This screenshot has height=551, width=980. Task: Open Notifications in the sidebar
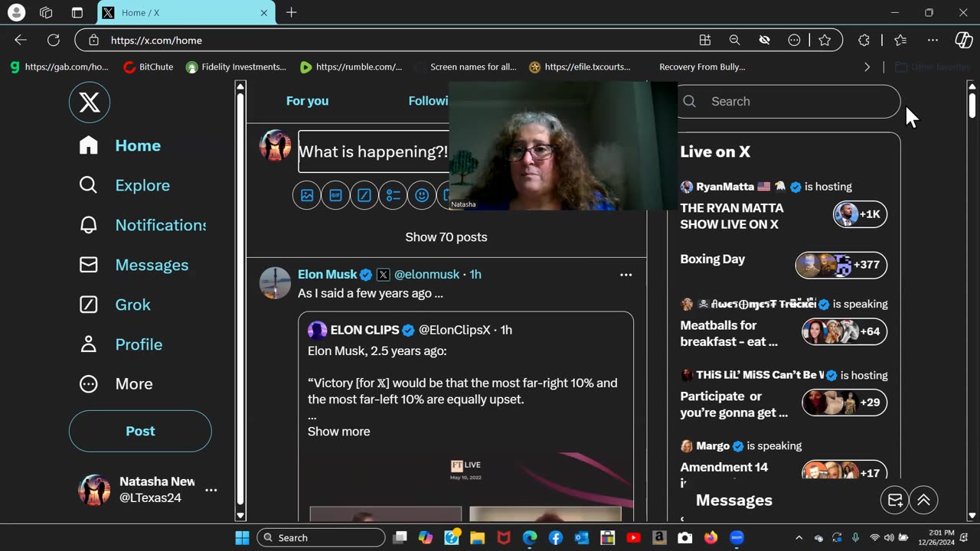click(x=142, y=225)
